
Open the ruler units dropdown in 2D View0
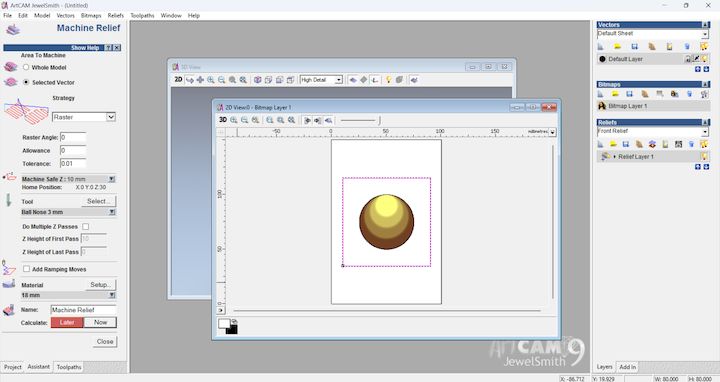(552, 132)
